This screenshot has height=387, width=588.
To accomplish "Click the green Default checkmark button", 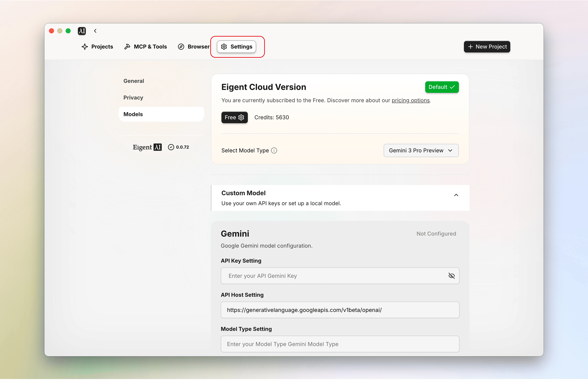I will (442, 87).
